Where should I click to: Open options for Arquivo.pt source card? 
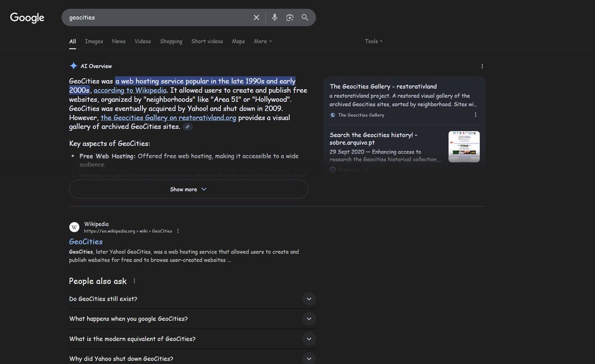366,169
